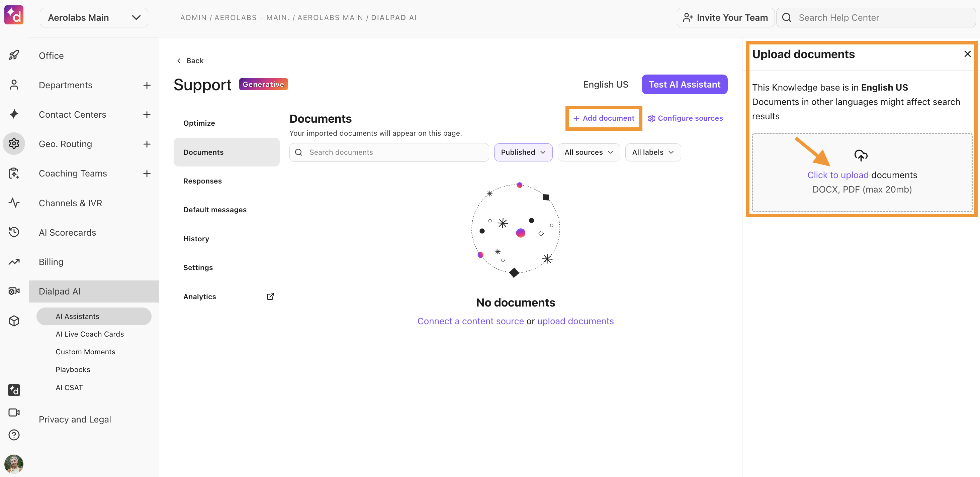Click the AI sparkle icon in sidebar
The height and width of the screenshot is (477, 980).
(x=14, y=114)
